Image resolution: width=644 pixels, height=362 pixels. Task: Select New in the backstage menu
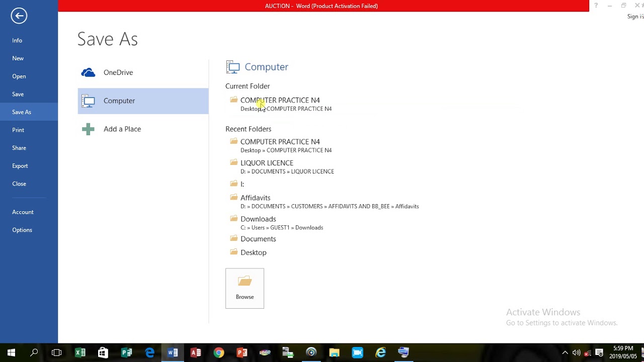(x=18, y=58)
